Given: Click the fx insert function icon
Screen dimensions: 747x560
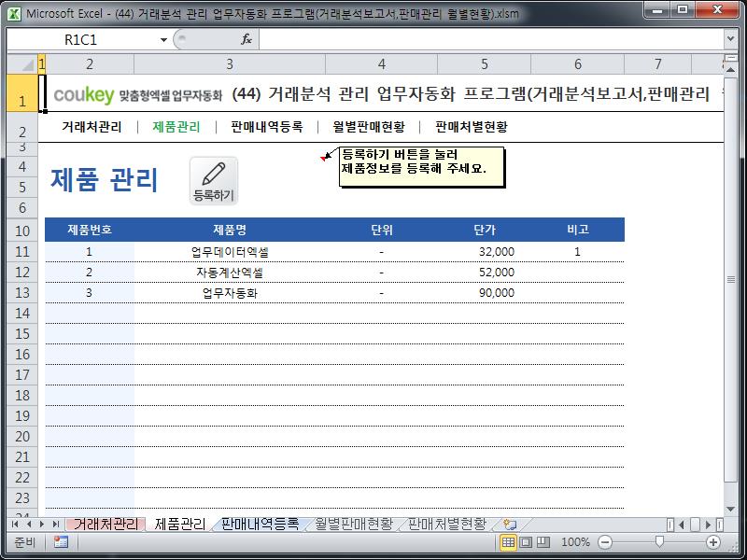Looking at the screenshot, I should (x=247, y=39).
